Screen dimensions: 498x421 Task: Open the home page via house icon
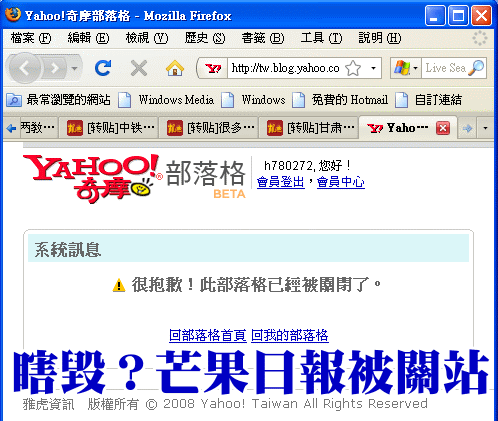click(175, 68)
